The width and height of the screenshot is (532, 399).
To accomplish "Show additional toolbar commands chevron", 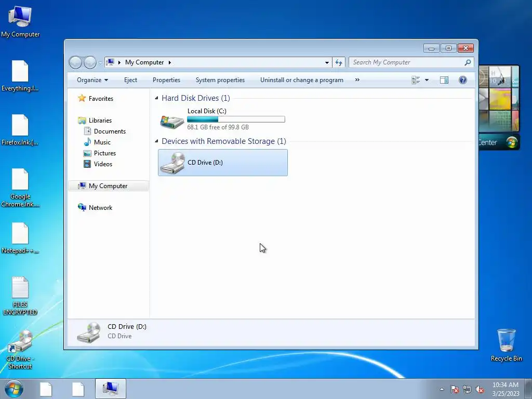I will click(x=357, y=80).
